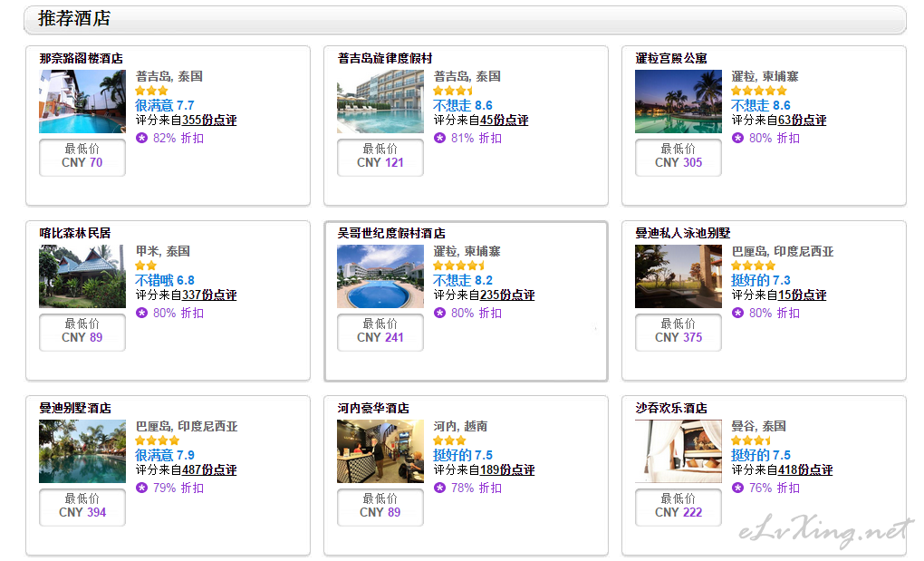The image size is (924, 561).
Task: Click the 最低价 CNY 89 button for 喀比森林民居
Action: point(82,332)
